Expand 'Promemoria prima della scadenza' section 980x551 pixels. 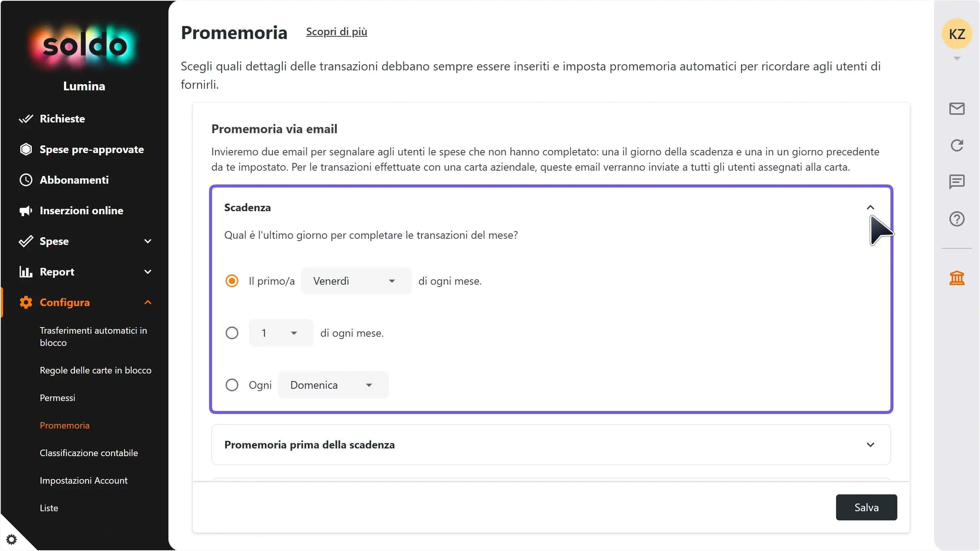click(551, 445)
